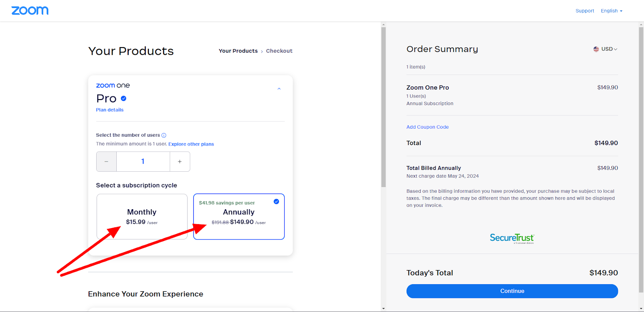The width and height of the screenshot is (644, 312).
Task: Open the USD currency dropdown
Action: click(x=609, y=49)
